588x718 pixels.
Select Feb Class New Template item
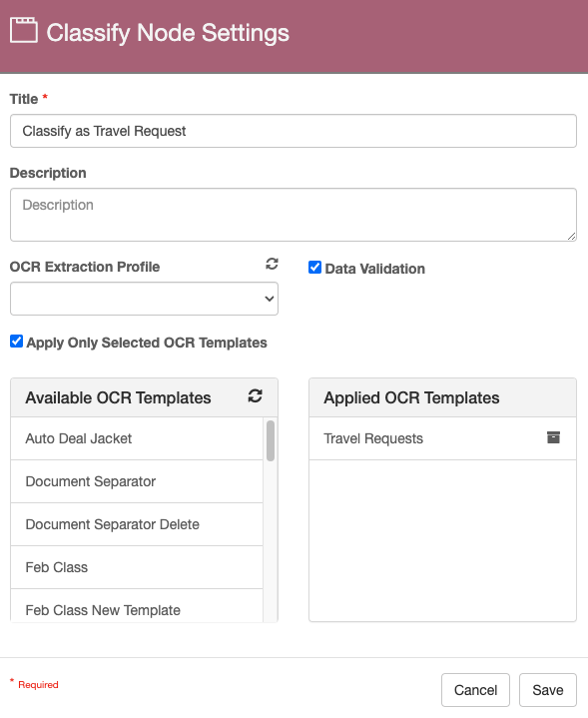coord(137,606)
